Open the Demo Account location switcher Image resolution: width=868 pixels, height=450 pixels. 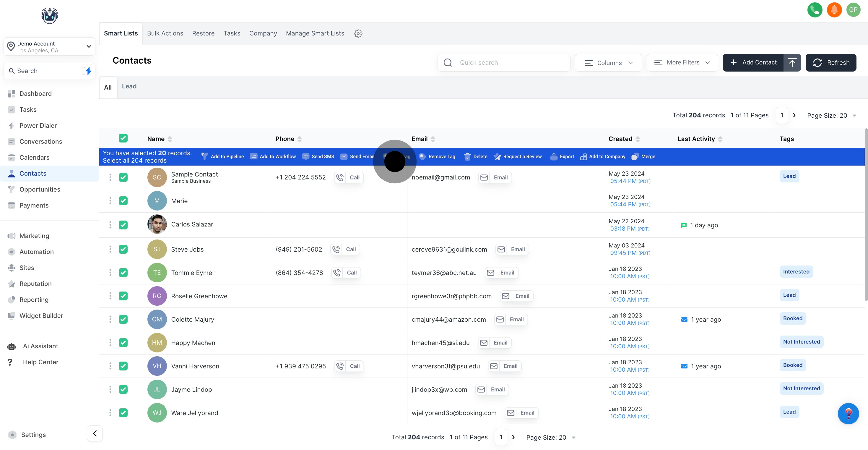(50, 46)
